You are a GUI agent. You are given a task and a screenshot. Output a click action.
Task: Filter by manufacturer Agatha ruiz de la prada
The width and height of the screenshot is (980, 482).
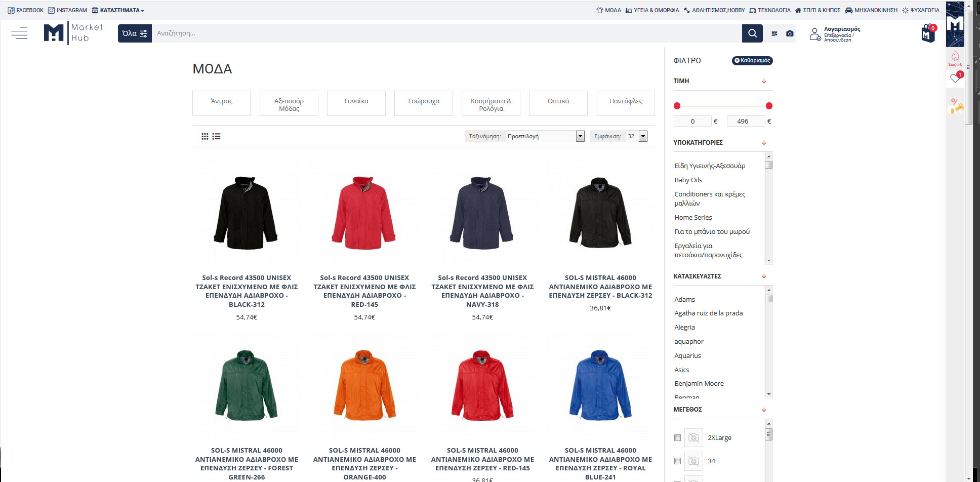coord(708,313)
